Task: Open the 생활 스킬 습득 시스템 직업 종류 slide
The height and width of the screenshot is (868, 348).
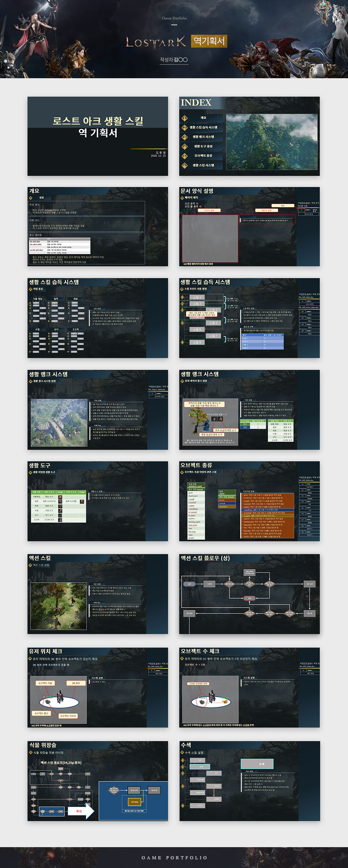Action: (x=98, y=318)
